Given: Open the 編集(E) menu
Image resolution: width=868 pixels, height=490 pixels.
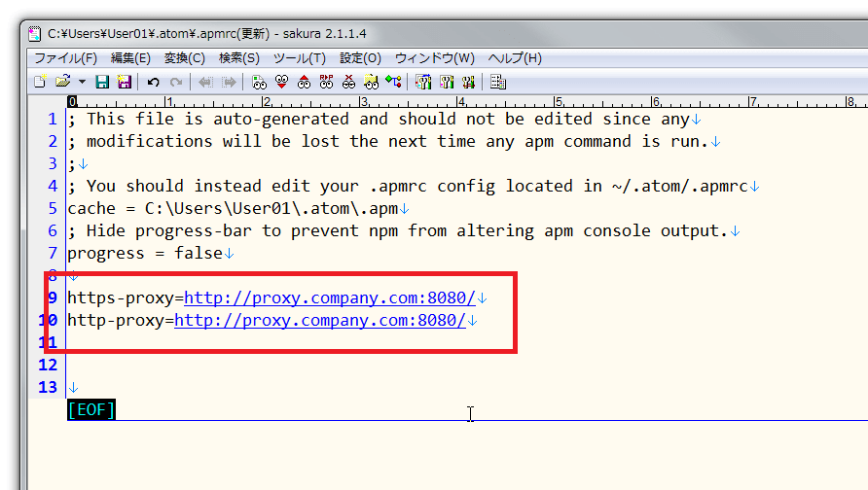Looking at the screenshot, I should [x=130, y=58].
